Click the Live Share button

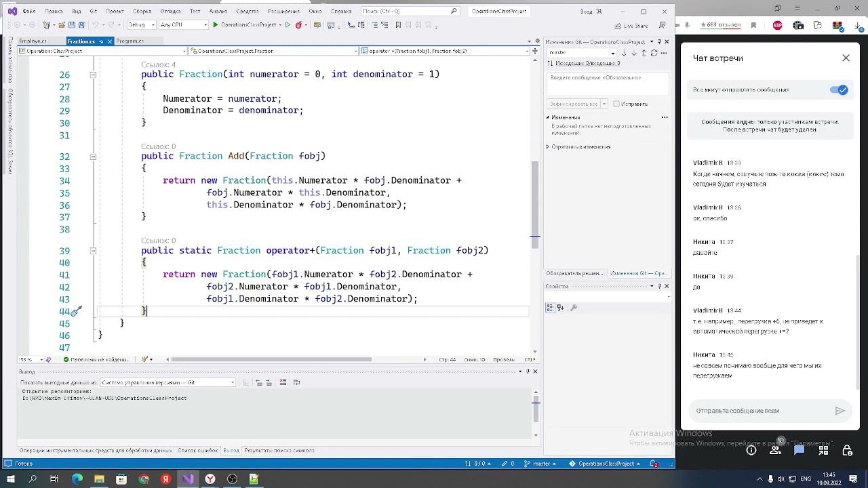(x=631, y=26)
